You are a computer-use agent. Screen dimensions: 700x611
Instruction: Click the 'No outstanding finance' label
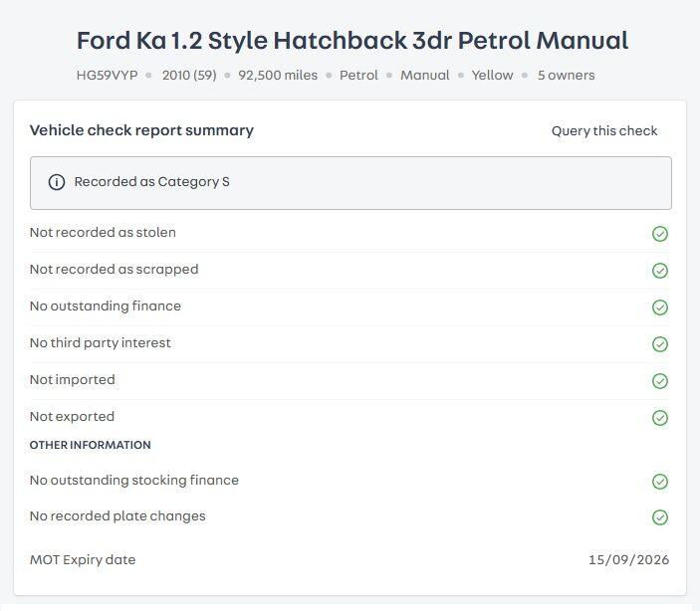tap(106, 306)
